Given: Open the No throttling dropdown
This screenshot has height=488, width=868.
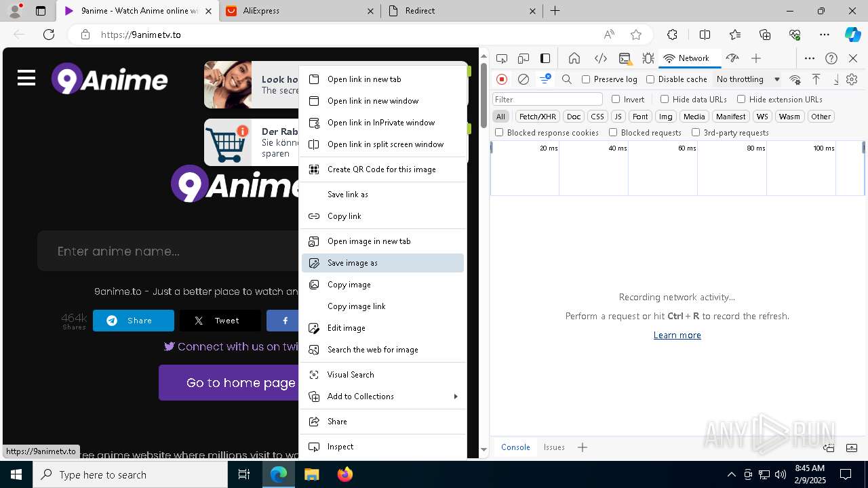Looking at the screenshot, I should [x=748, y=79].
